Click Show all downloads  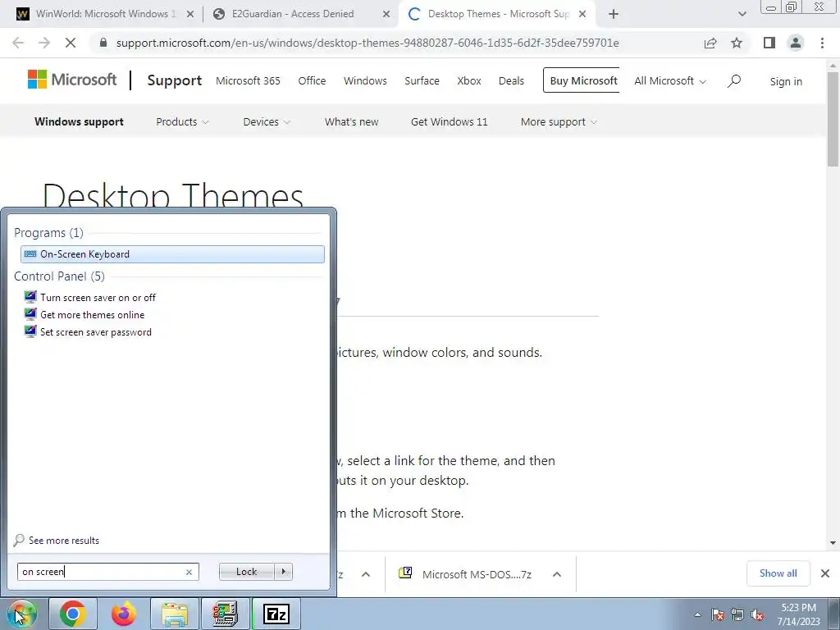[778, 573]
